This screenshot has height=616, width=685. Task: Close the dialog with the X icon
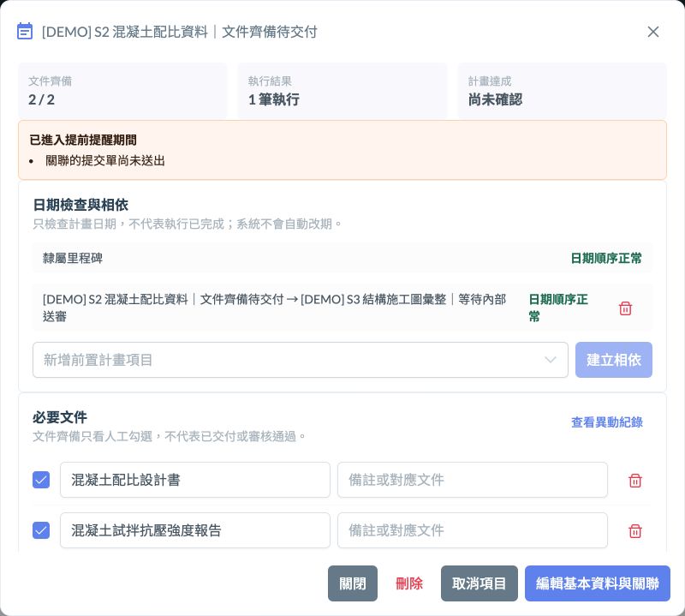coord(652,32)
